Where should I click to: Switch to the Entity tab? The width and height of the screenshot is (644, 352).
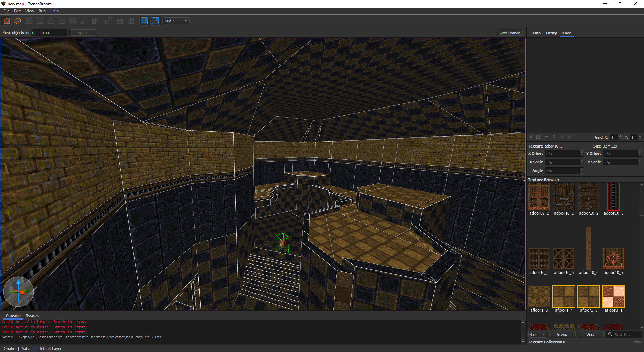pyautogui.click(x=551, y=33)
